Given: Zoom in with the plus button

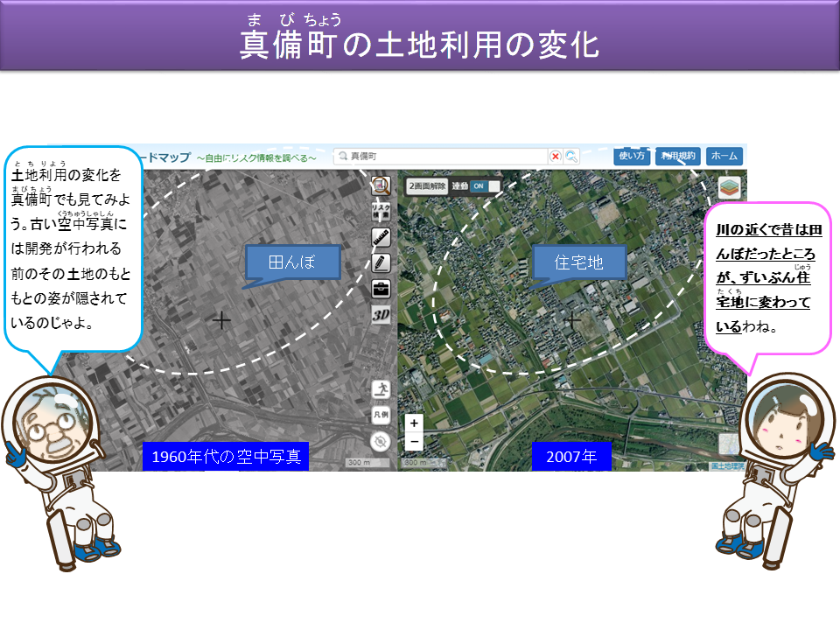Looking at the screenshot, I should coord(414,423).
